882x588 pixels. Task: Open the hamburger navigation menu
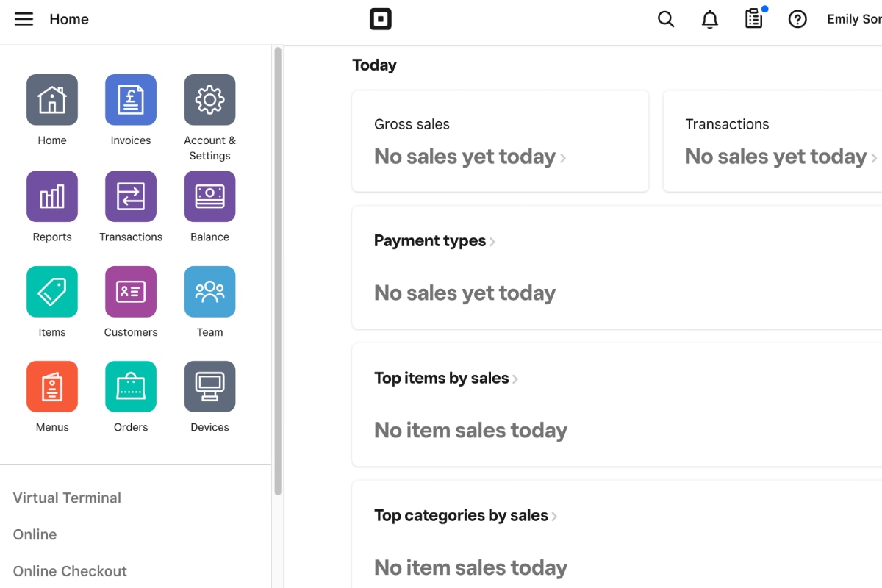pos(24,19)
